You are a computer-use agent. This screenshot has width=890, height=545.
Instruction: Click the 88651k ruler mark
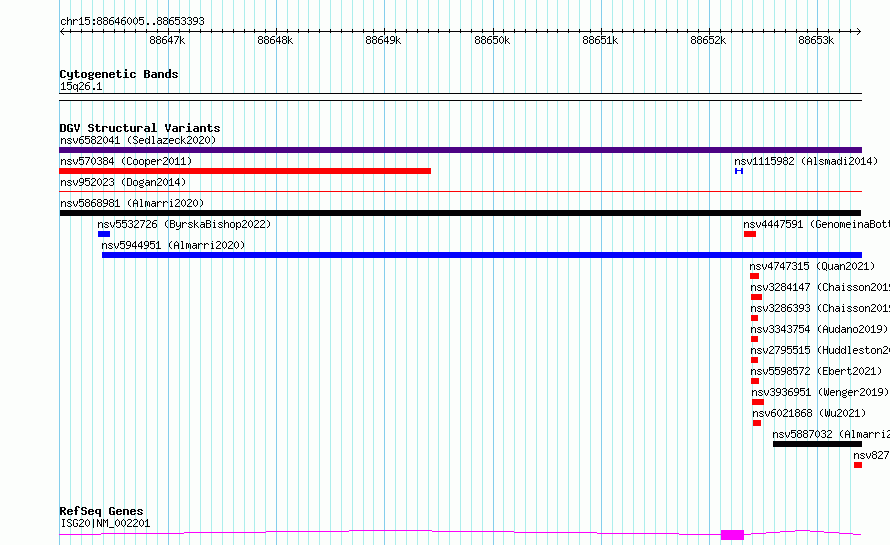tap(600, 40)
